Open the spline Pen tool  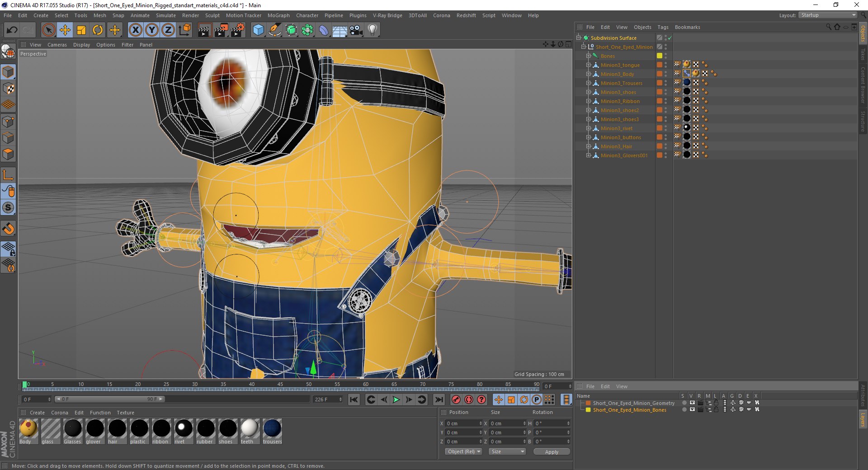click(x=274, y=30)
